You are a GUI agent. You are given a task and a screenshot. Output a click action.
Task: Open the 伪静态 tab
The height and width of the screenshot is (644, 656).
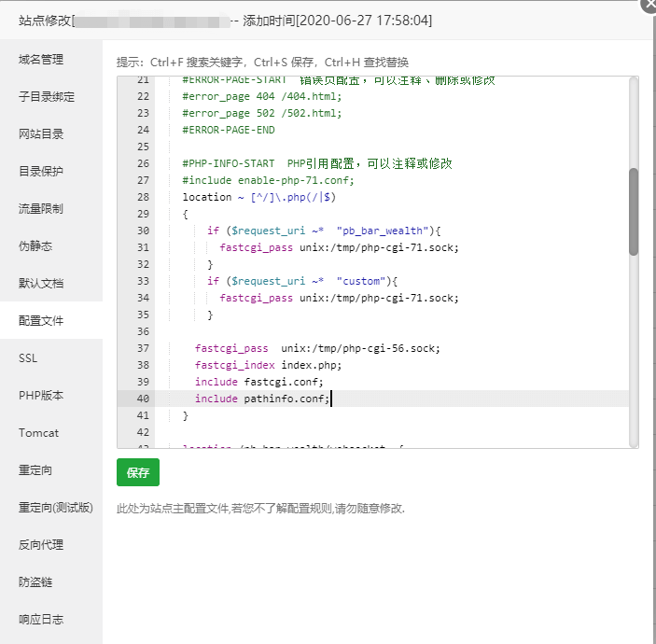tap(35, 245)
